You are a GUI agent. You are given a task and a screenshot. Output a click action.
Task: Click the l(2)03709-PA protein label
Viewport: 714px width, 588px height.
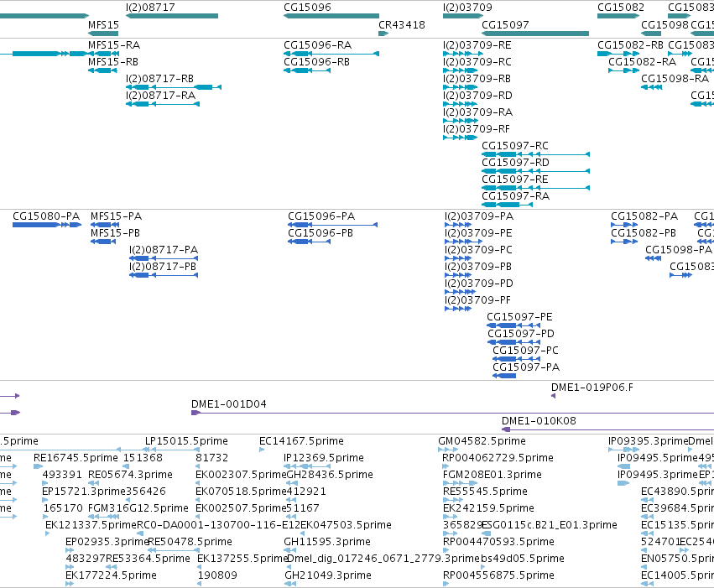[479, 216]
